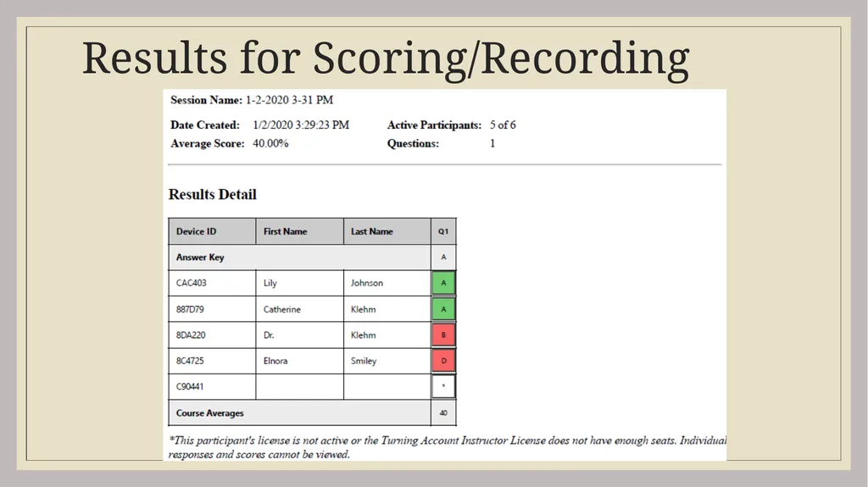Screen dimensions: 868x487
Task: Click the 'Q1' column header
Action: pyautogui.click(x=443, y=231)
